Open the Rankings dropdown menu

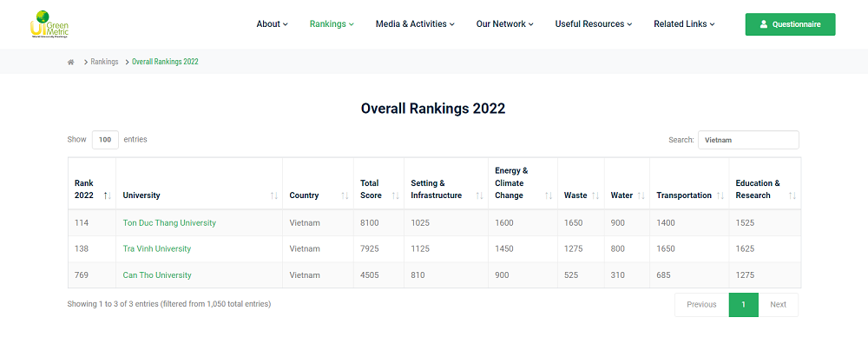[332, 23]
